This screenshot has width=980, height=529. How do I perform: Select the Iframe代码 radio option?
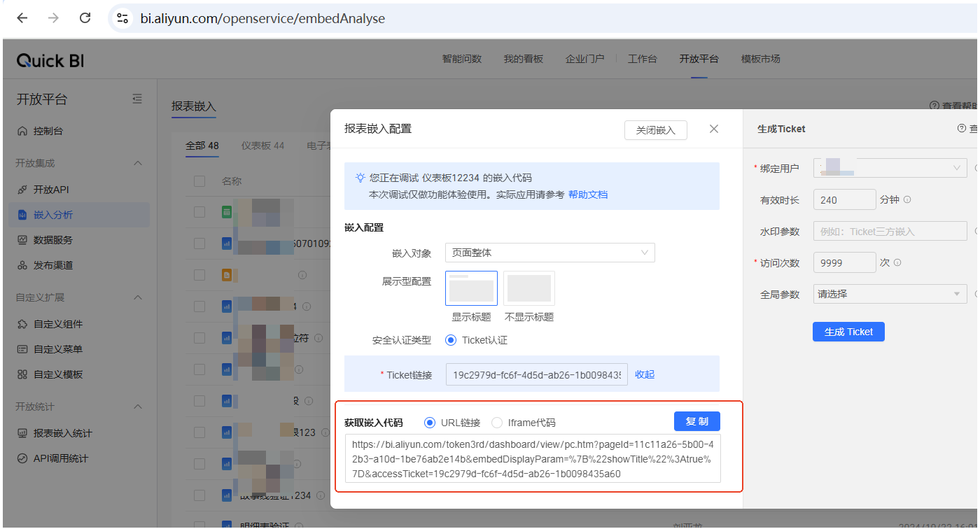(497, 423)
